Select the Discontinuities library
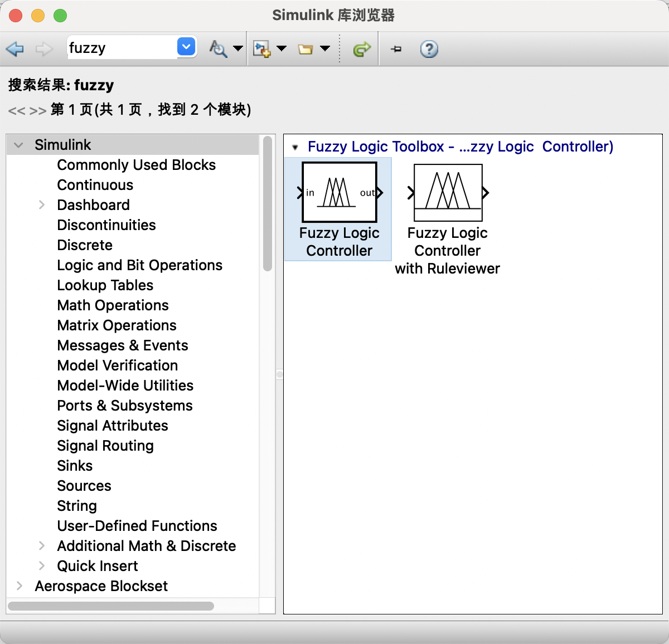Image resolution: width=669 pixels, height=644 pixels. pos(106,225)
